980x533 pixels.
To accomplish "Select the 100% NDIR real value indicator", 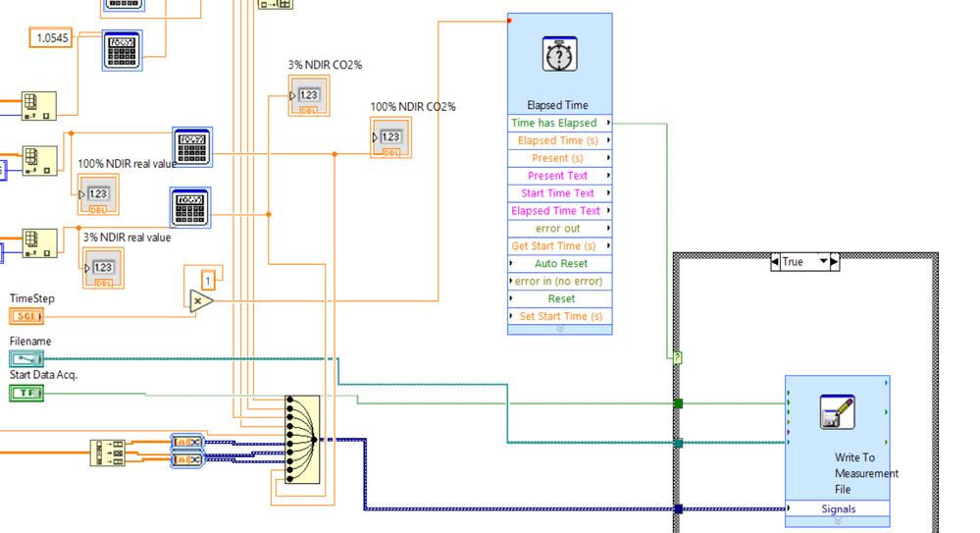I will pyautogui.click(x=98, y=194).
